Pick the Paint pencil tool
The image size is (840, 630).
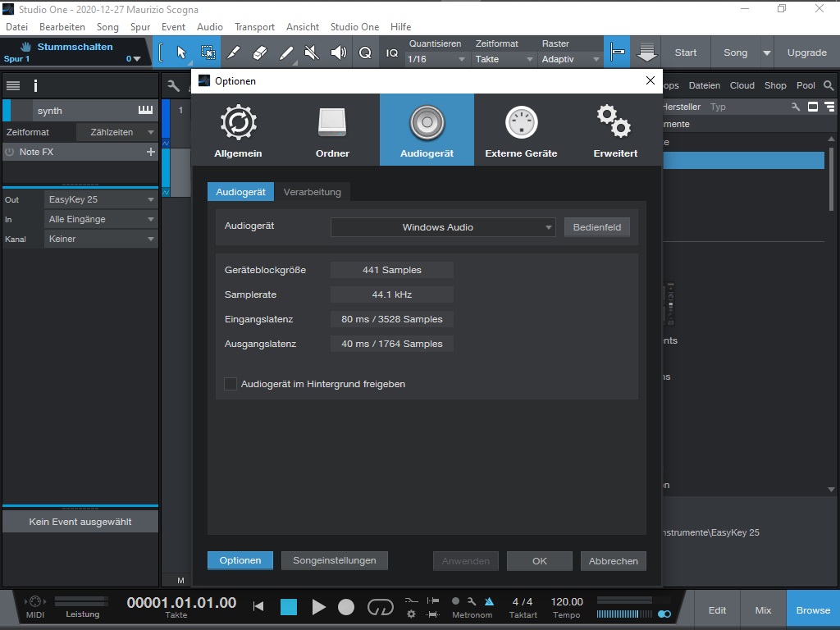234,52
